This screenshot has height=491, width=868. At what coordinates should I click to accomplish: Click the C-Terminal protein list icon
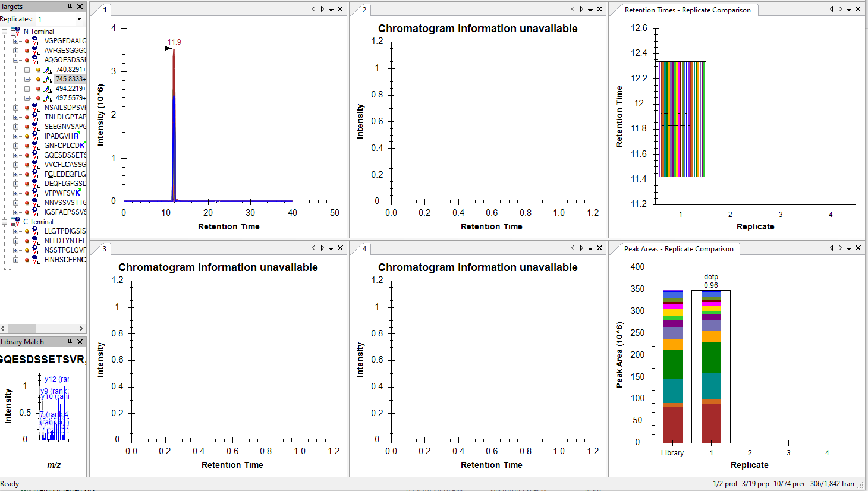tap(15, 222)
